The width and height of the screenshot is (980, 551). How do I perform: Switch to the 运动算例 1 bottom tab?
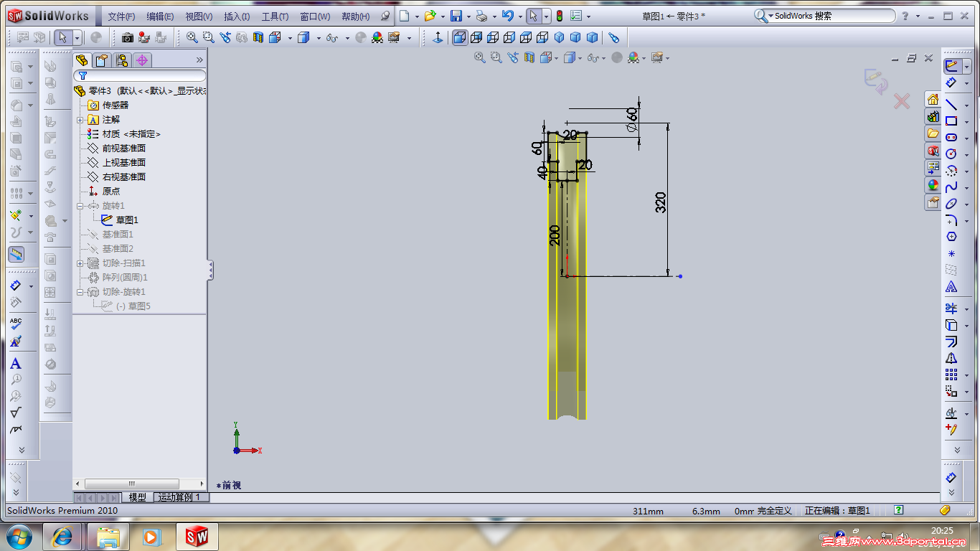(x=182, y=497)
